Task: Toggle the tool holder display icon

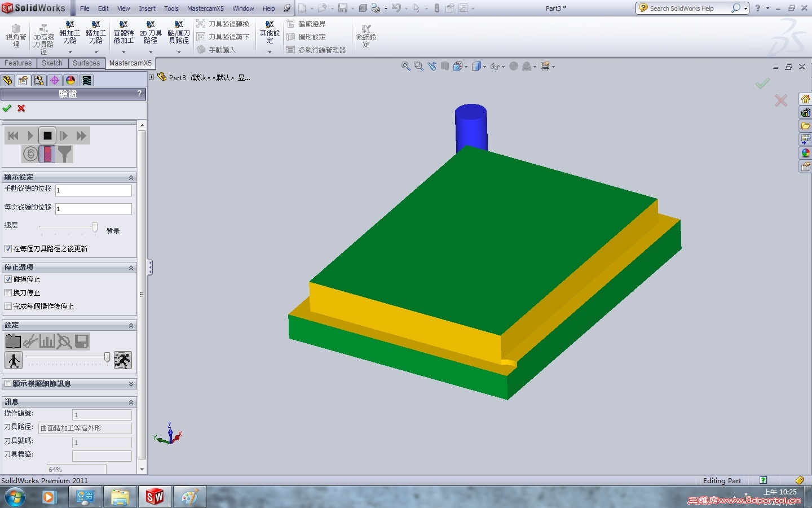Action: pyautogui.click(x=65, y=154)
